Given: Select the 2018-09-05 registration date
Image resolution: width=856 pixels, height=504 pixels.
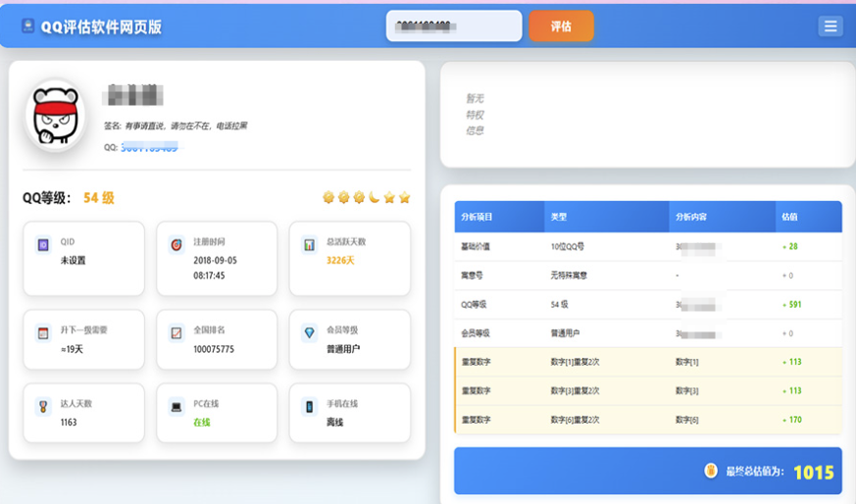Looking at the screenshot, I should (215, 261).
